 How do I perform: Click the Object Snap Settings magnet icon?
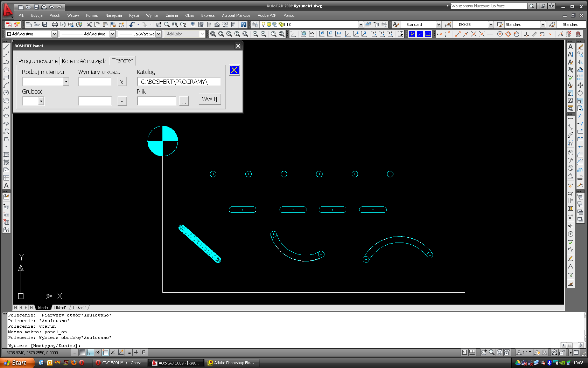click(x=579, y=34)
